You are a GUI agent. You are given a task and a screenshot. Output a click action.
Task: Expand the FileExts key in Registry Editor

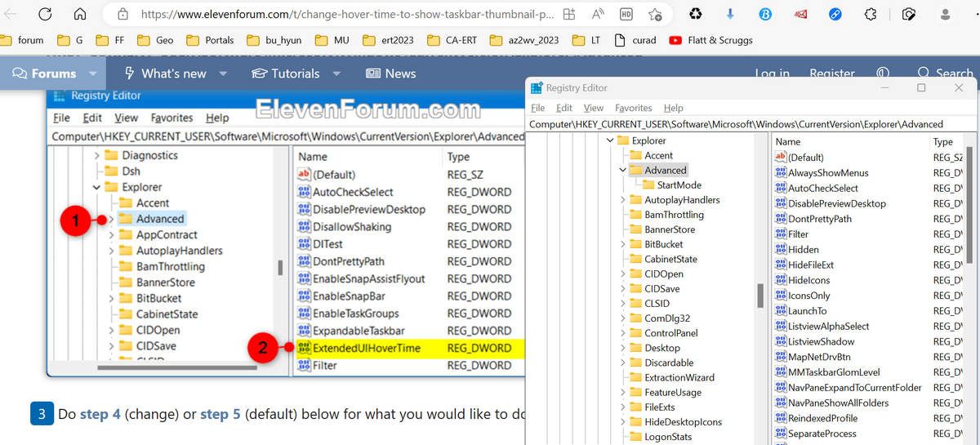click(622, 407)
